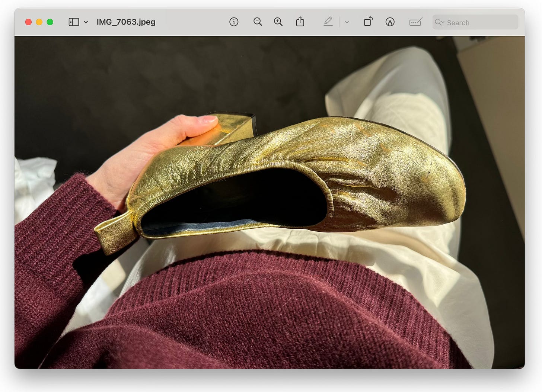Close the Preview window
Screen dimensions: 542x392
(28, 22)
